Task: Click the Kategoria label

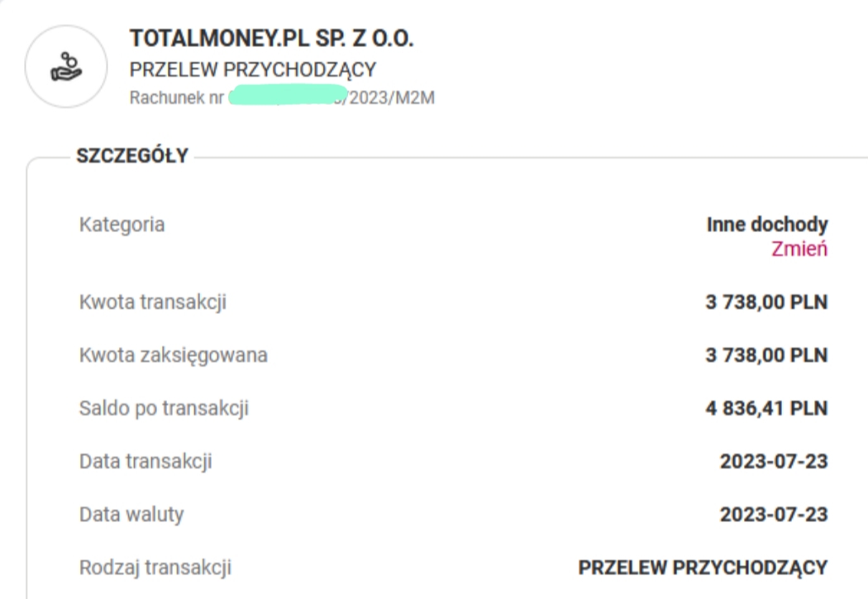Action: [x=122, y=225]
